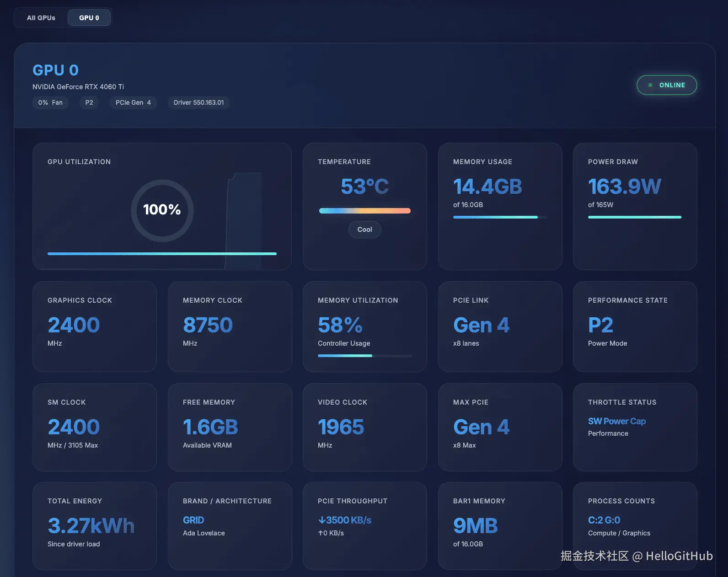Screen dimensions: 728x577
Task: Click the "BRAND / ARCHITECTURE" card title
Action: pyautogui.click(x=227, y=501)
